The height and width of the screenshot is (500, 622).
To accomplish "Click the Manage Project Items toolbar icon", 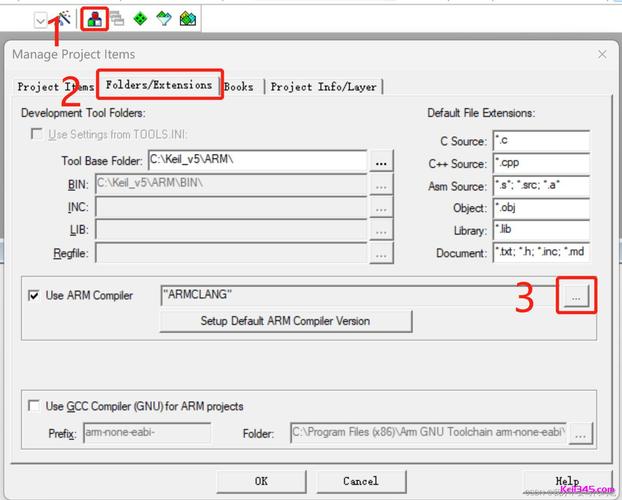I will pos(94,18).
